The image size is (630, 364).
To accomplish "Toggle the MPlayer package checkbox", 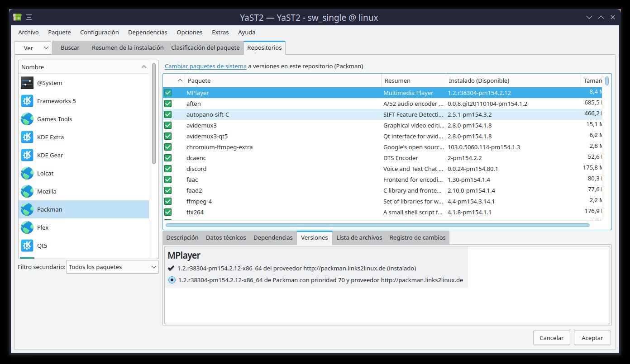I will click(x=168, y=93).
